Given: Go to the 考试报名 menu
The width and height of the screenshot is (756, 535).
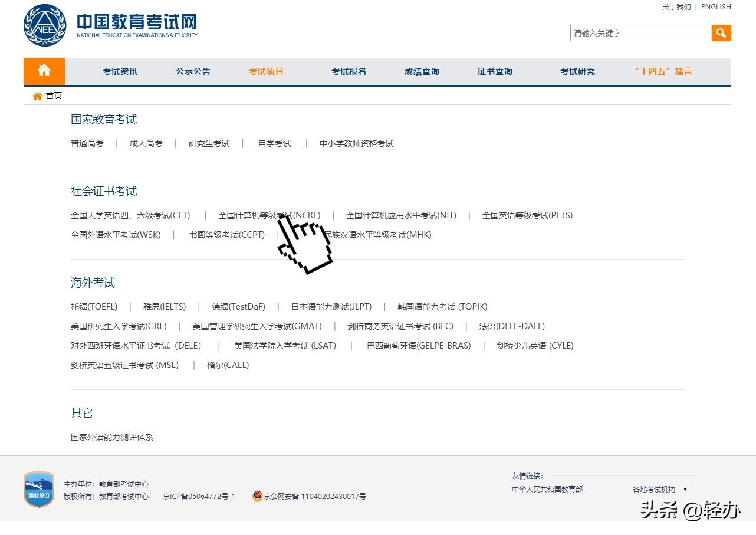Looking at the screenshot, I should click(x=349, y=71).
